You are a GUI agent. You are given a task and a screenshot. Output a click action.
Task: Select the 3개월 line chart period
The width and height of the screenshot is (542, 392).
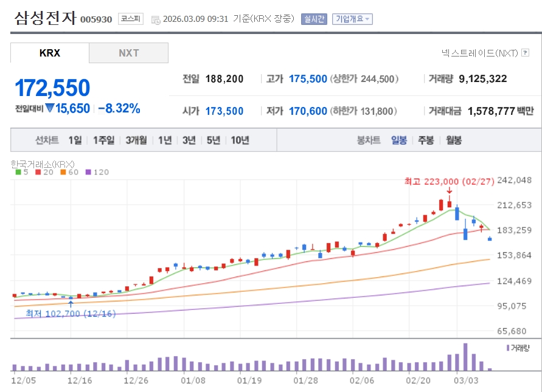136,140
